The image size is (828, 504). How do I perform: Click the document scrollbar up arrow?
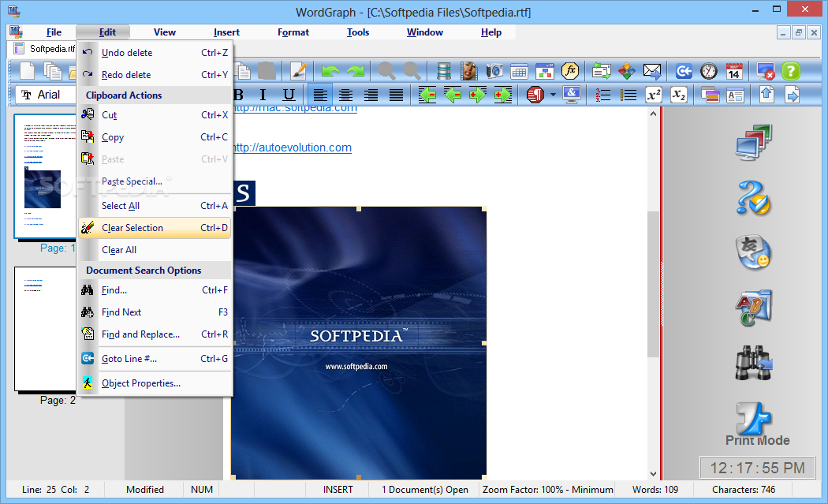point(653,113)
